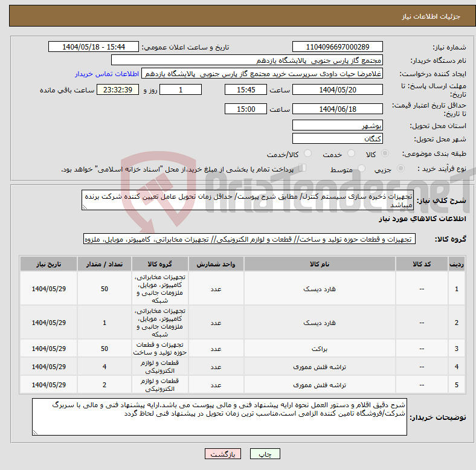
Task: Click the goods group field
Action: 249,239
